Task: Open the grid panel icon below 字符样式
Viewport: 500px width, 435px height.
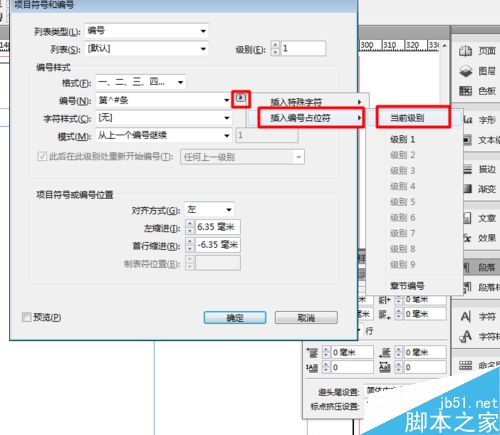Action: point(466,365)
